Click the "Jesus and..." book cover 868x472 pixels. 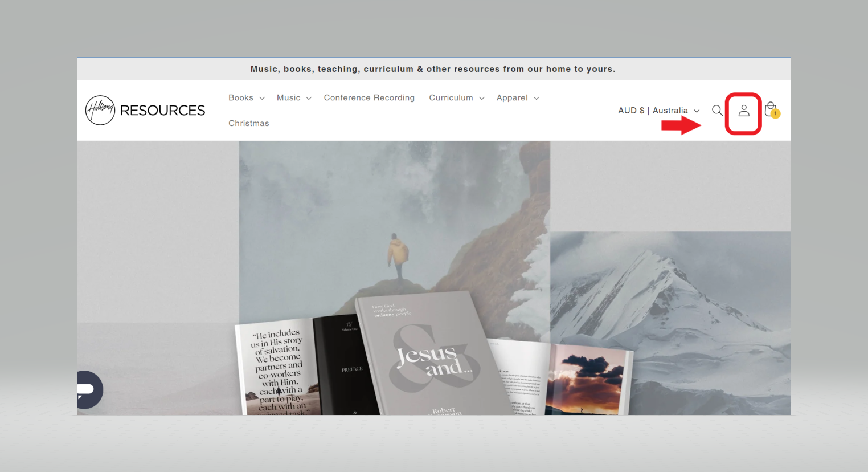pos(433,359)
